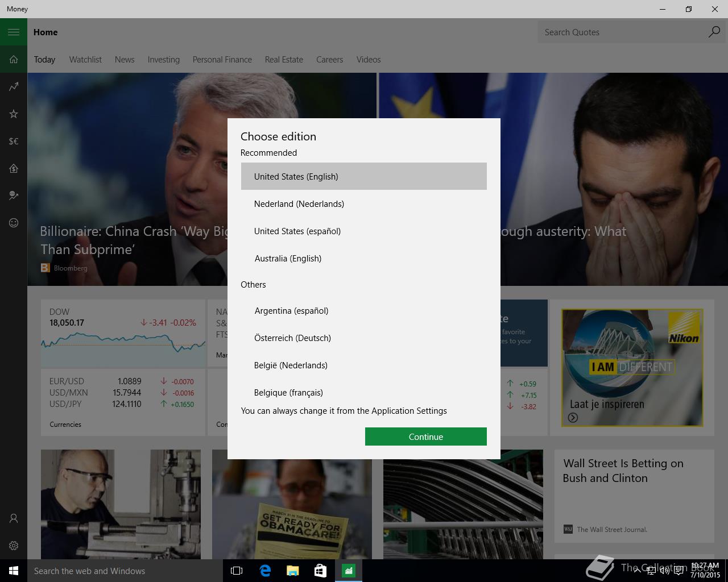Click the taskbar clock and date
The image size is (728, 582).
click(x=705, y=571)
